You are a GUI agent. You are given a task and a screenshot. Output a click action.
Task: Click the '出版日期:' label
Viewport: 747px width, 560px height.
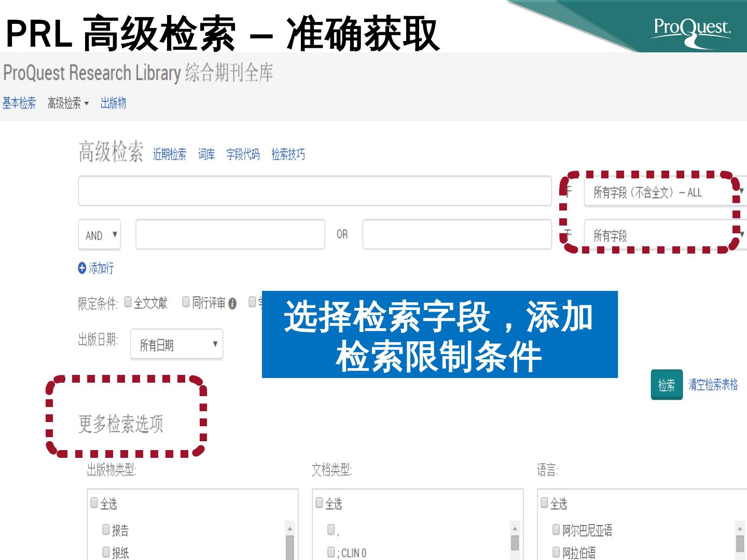(98, 340)
